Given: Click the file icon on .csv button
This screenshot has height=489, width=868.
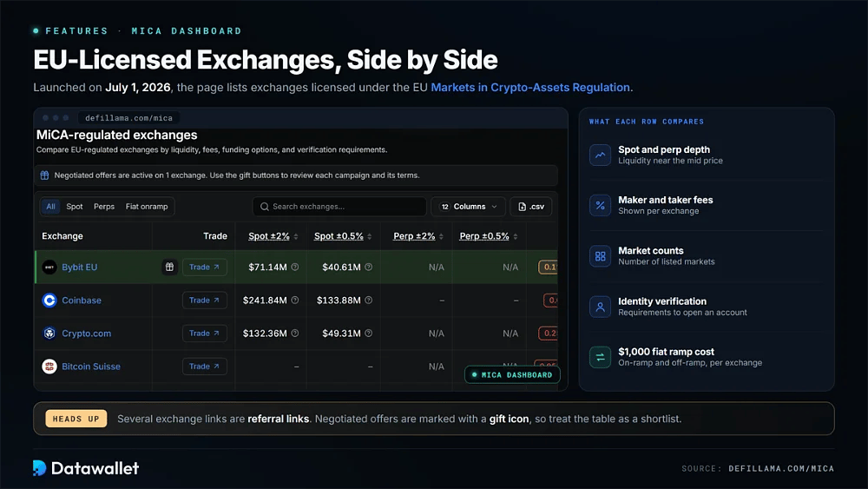Looking at the screenshot, I should [x=522, y=207].
